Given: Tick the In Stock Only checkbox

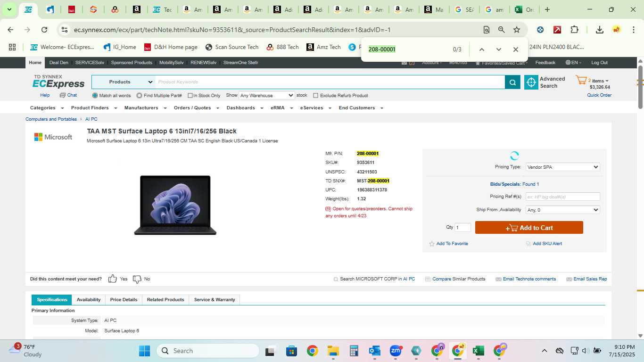Looking at the screenshot, I should click(190, 96).
